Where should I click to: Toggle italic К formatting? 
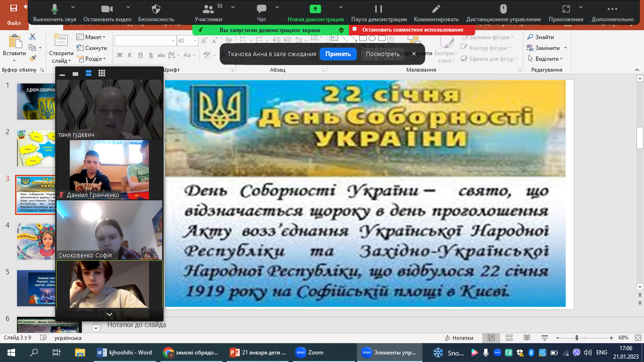point(130,55)
